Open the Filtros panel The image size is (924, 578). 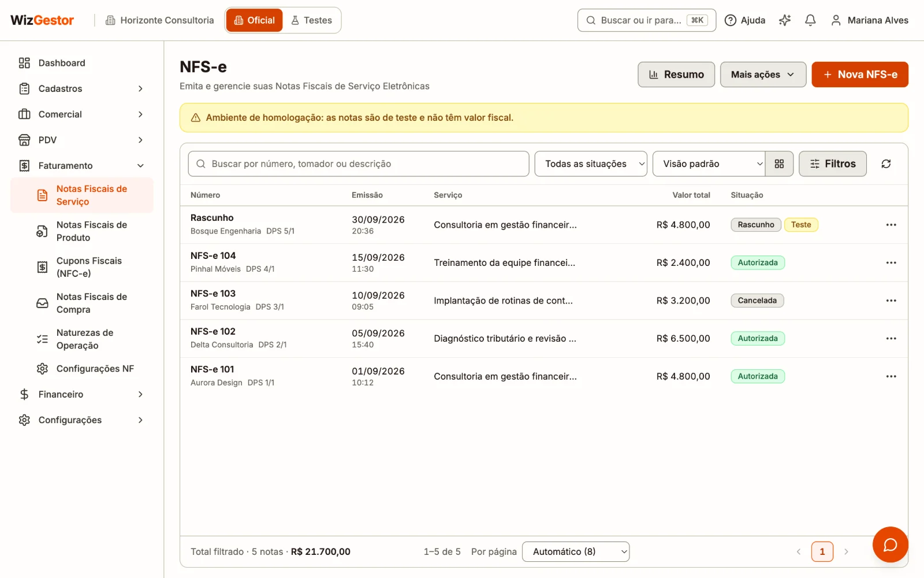pos(832,164)
